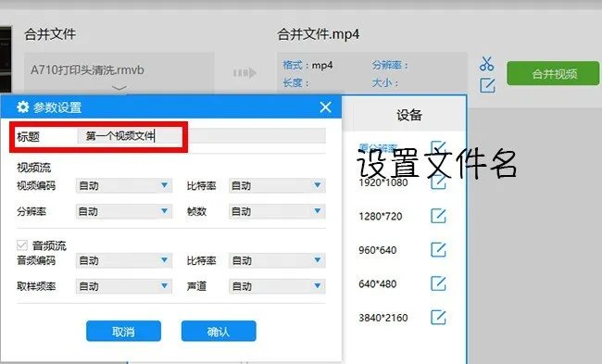Click the 确认 button
Screen dimensions: 602x364
[219, 331]
